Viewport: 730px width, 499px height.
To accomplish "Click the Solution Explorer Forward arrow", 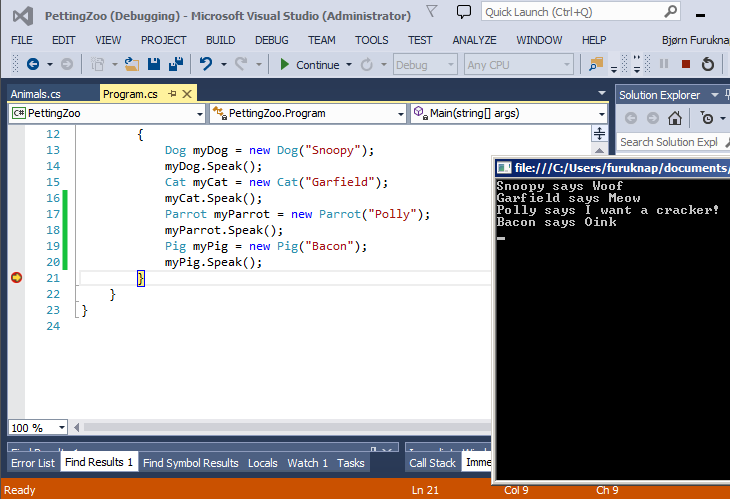I will 653,118.
